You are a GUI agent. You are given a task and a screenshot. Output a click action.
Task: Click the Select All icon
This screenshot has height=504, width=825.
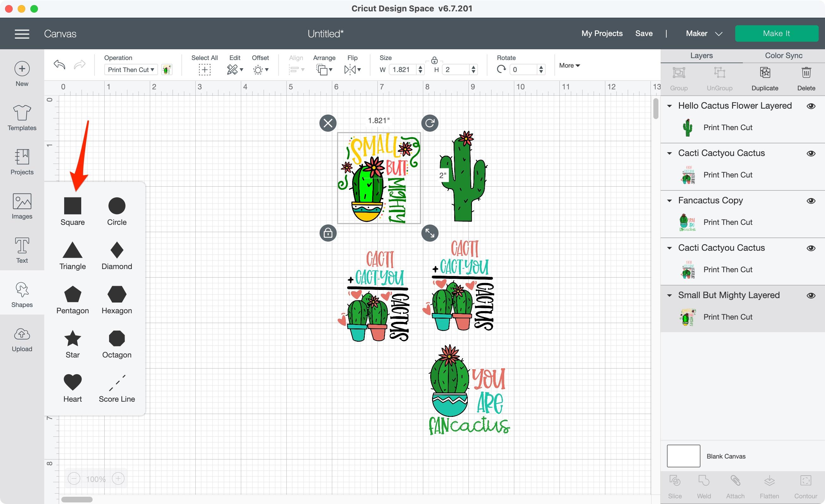tap(205, 69)
